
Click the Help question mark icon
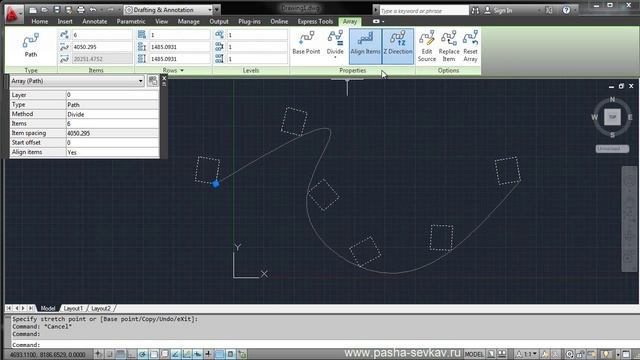566,10
